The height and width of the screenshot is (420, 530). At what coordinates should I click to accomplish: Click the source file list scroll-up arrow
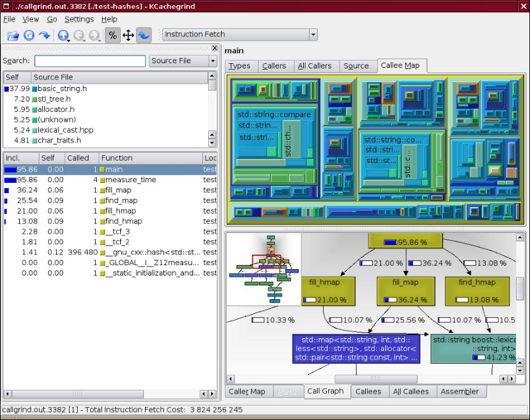tap(212, 75)
